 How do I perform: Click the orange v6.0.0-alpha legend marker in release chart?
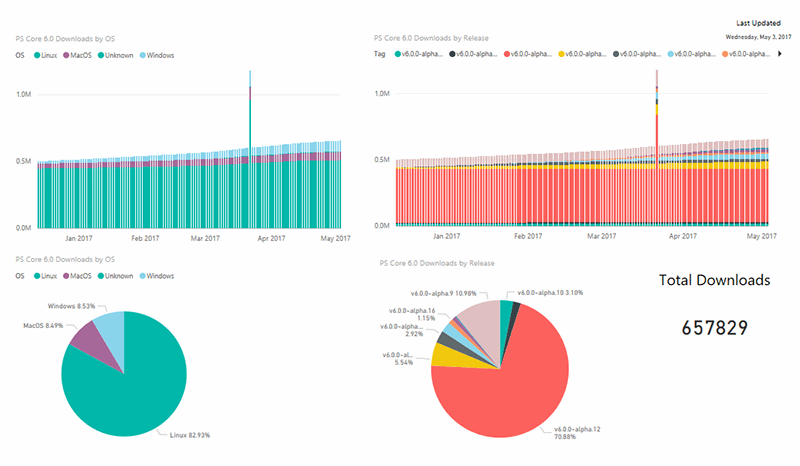click(727, 54)
